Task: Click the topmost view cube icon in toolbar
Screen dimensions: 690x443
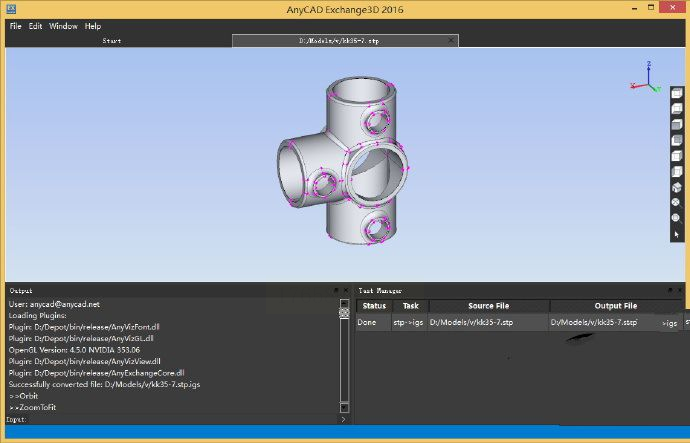Action: coord(676,95)
